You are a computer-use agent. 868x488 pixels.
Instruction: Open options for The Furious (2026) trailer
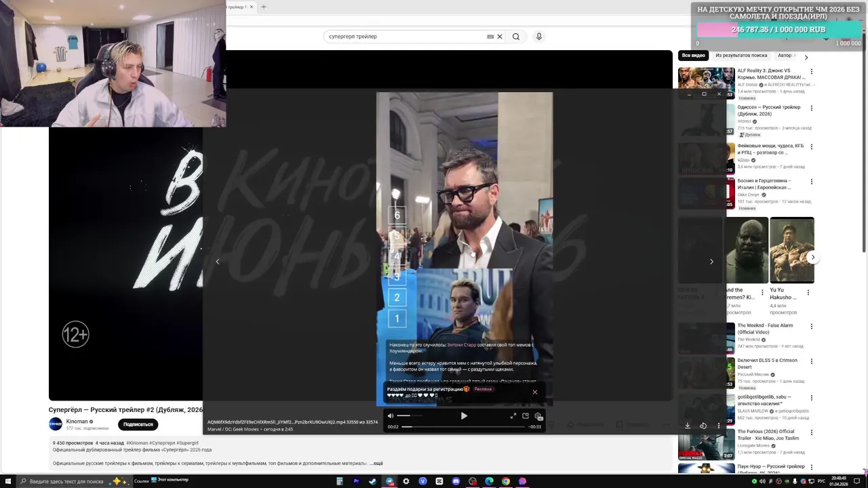click(x=811, y=432)
